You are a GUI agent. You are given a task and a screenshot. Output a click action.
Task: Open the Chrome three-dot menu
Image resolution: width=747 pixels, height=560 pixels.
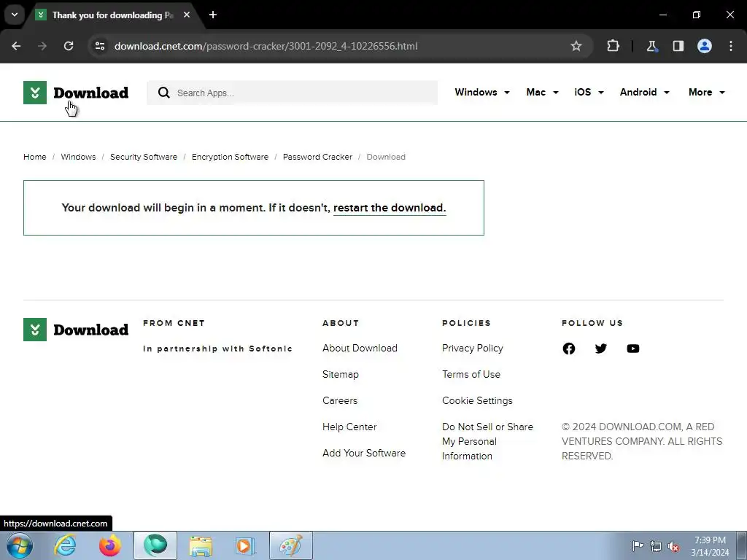pos(731,46)
